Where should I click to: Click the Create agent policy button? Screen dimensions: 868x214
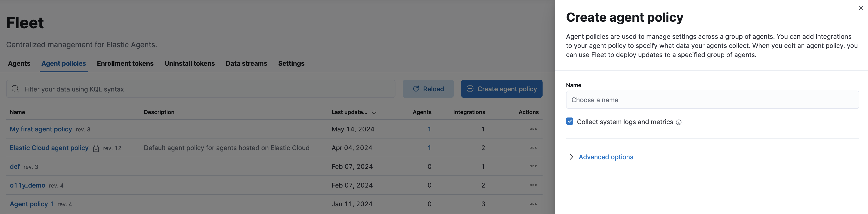pyautogui.click(x=501, y=89)
